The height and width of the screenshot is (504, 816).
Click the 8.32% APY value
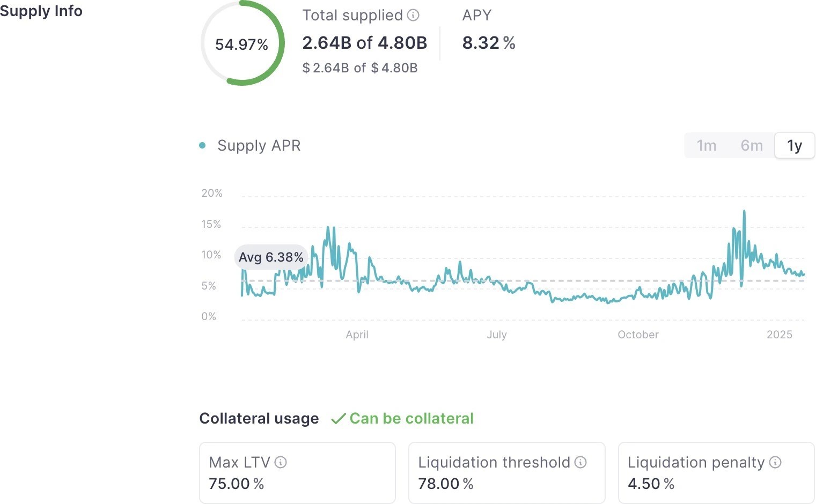tap(489, 43)
